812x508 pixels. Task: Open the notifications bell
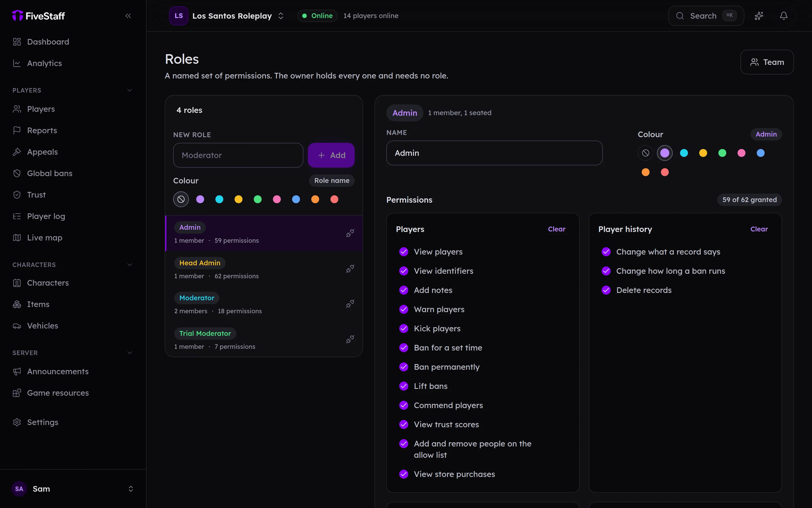pyautogui.click(x=784, y=16)
